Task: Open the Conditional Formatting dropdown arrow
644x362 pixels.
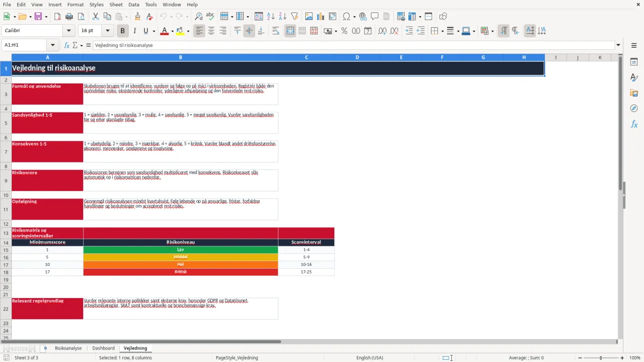Action: [492, 31]
